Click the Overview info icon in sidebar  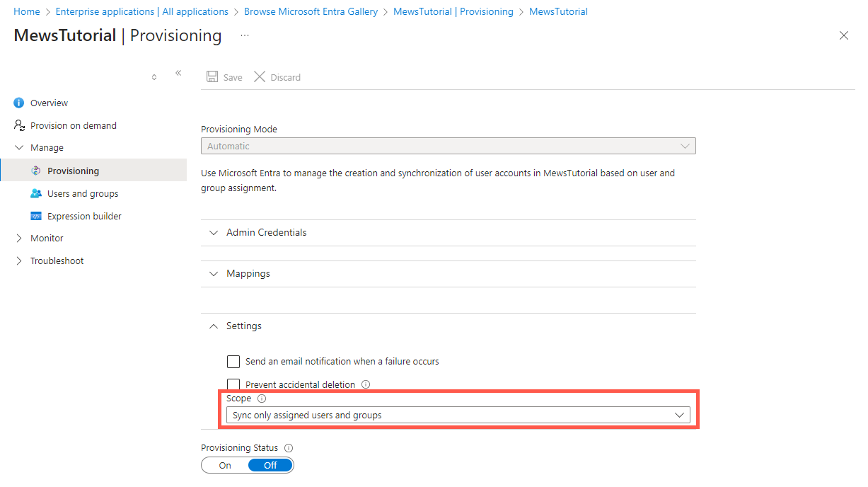tap(19, 103)
